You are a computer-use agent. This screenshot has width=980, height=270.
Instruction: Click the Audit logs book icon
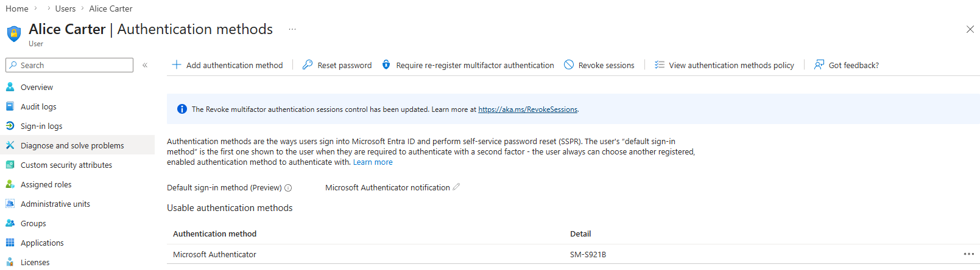[10, 106]
